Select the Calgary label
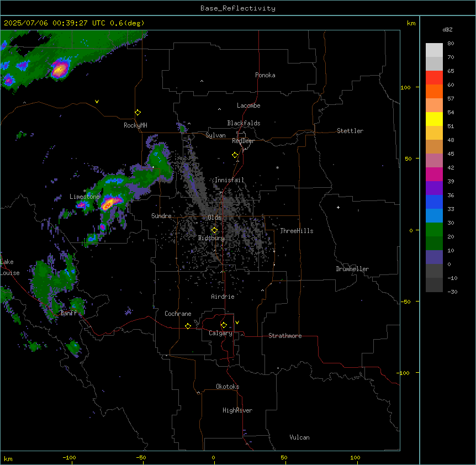The height and width of the screenshot is (465, 476). point(220,333)
